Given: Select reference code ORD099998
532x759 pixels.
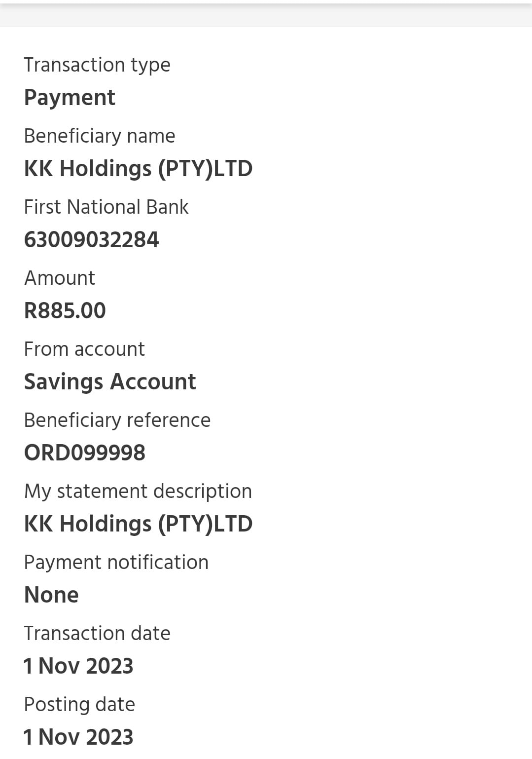Looking at the screenshot, I should tap(85, 453).
